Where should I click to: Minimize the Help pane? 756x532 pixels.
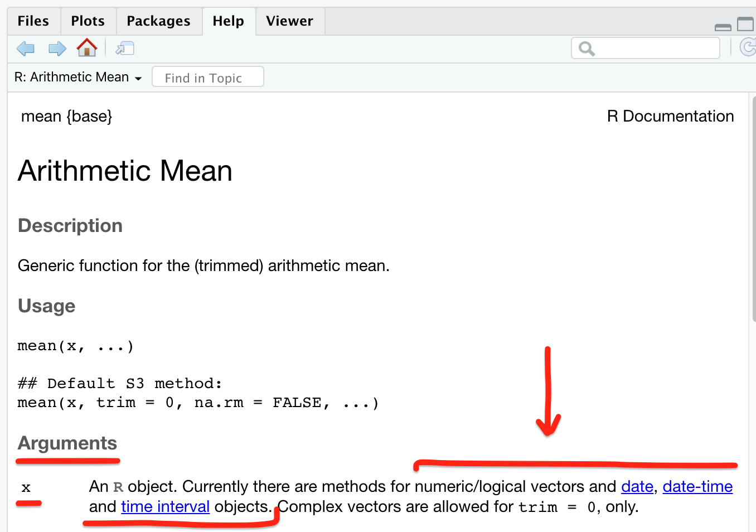click(723, 27)
